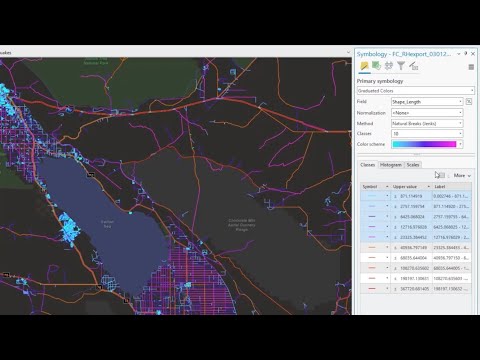Open the Primary symbology tab icon
Screen dimensions: 480x360
pyautogui.click(x=364, y=66)
